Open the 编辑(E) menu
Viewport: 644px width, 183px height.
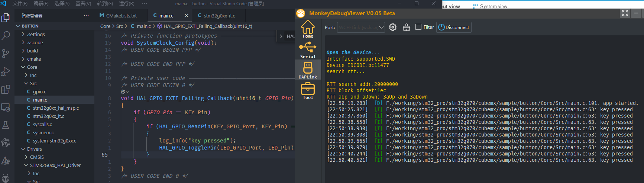pyautogui.click(x=41, y=3)
